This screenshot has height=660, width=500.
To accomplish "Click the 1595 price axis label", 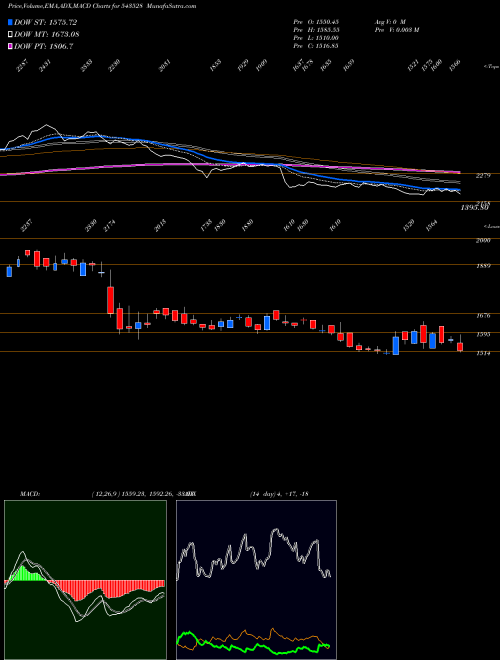I will point(483,335).
